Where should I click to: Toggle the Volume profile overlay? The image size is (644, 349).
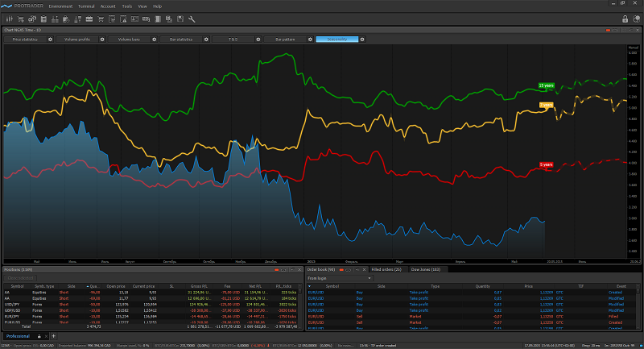pyautogui.click(x=76, y=39)
